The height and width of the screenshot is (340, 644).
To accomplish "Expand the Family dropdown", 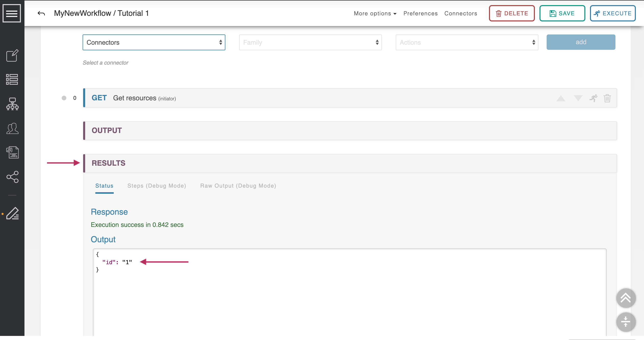I will point(310,42).
